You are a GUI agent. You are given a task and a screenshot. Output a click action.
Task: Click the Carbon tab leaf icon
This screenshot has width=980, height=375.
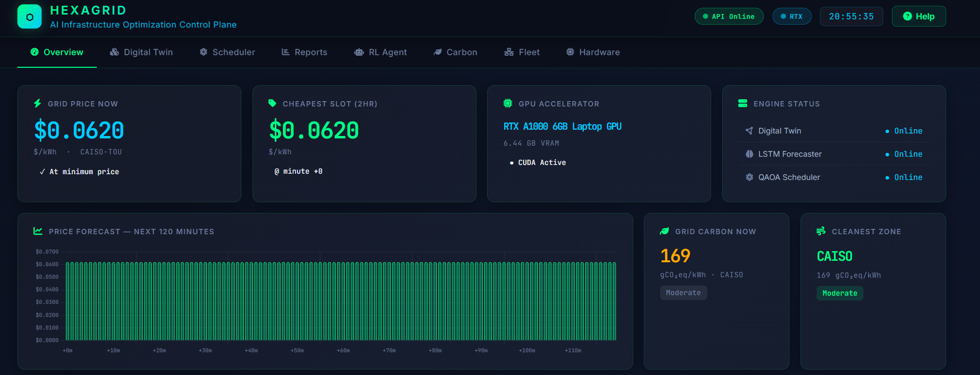[x=437, y=52]
